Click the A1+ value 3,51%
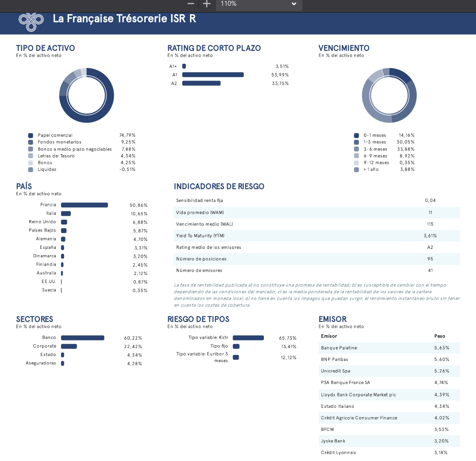Screen dimensions: 476x461 [282, 66]
